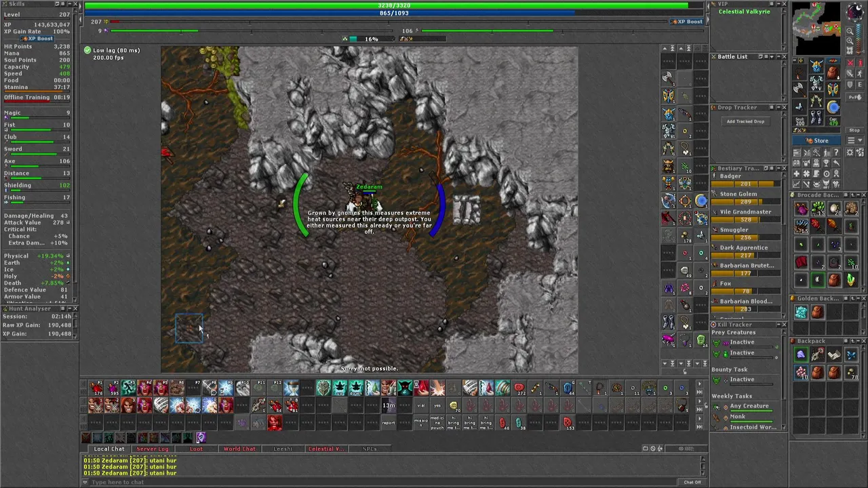Select the Local Chat tab
Screen dimensions: 868x488
coord(109,449)
